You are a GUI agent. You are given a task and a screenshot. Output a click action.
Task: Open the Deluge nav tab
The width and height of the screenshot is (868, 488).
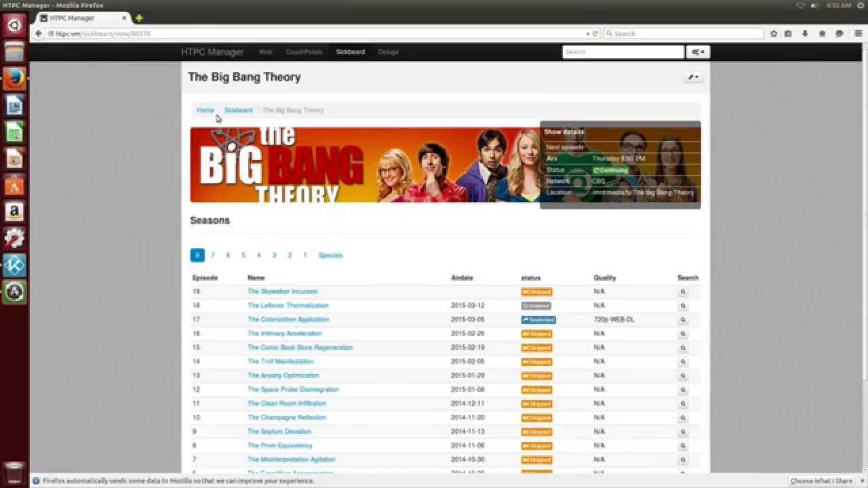[x=389, y=52]
